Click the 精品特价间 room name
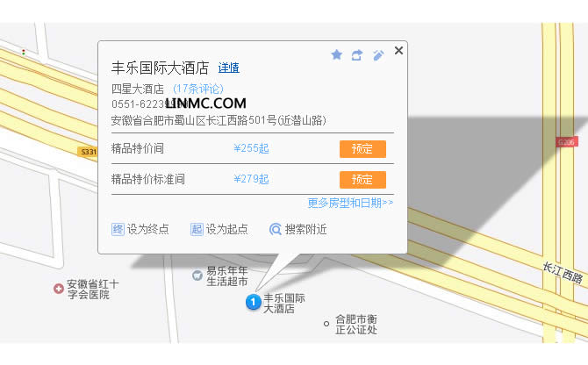Viewport: 588px width, 365px height. coord(138,148)
